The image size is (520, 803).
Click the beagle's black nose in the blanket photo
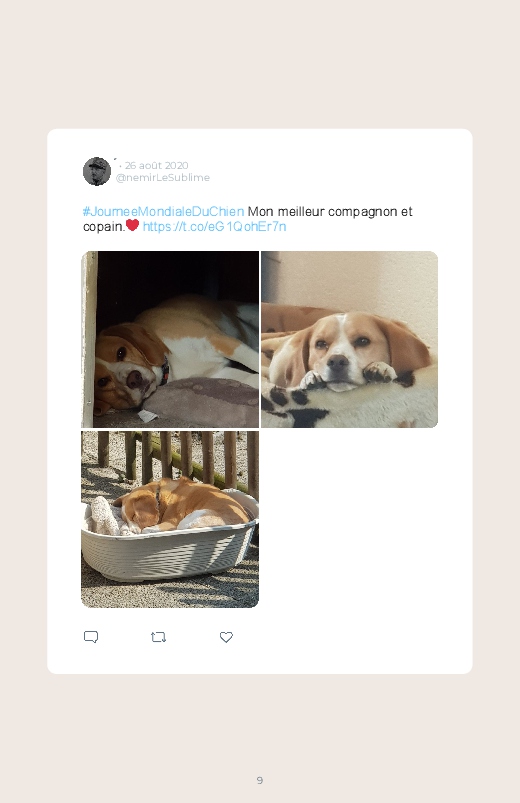click(338, 363)
